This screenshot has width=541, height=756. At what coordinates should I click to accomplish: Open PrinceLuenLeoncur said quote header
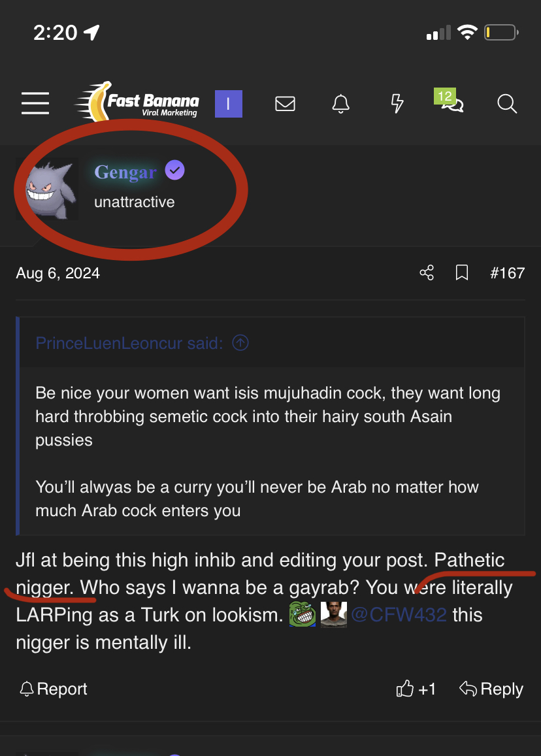(x=129, y=343)
